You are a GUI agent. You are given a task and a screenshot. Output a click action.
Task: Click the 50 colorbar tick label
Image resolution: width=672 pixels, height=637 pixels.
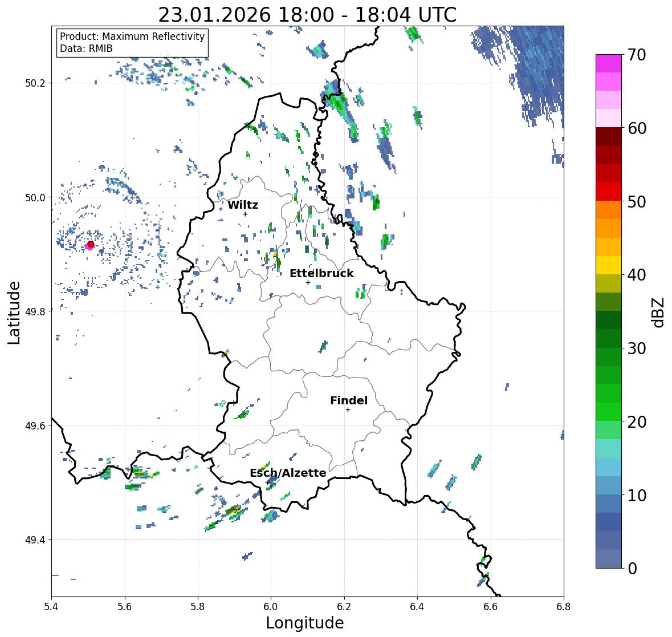point(637,201)
